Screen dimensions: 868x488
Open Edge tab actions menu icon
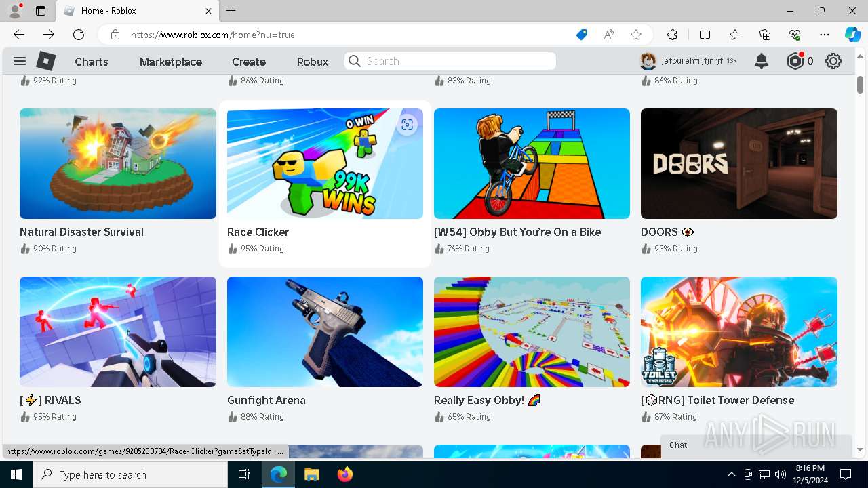click(41, 11)
